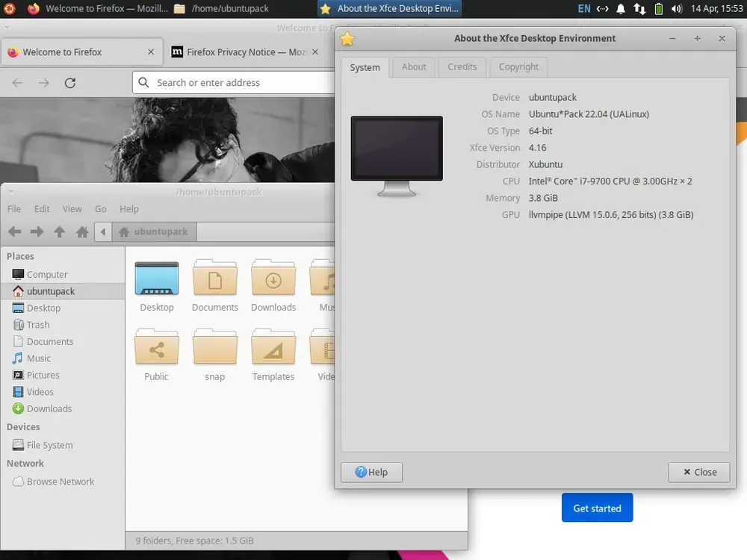Select Music in Places sidebar
Screen dimensions: 747x560
pyautogui.click(x=62, y=358)
